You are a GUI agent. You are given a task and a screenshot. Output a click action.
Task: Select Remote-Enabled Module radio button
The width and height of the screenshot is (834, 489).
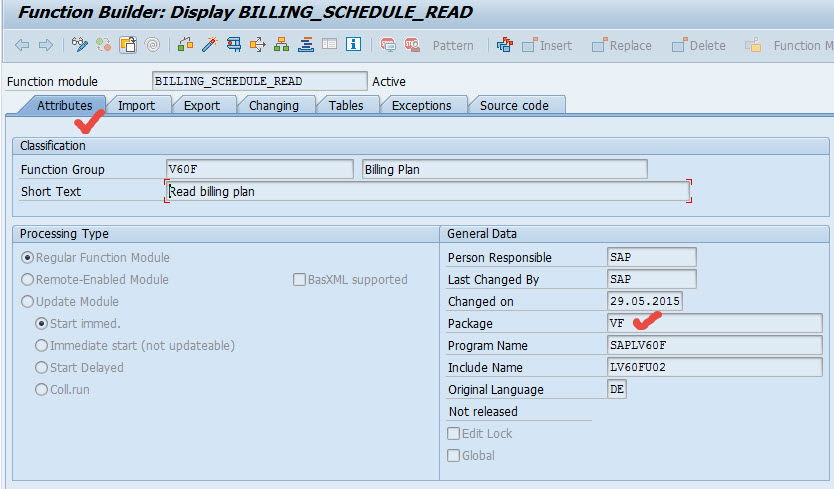click(27, 279)
